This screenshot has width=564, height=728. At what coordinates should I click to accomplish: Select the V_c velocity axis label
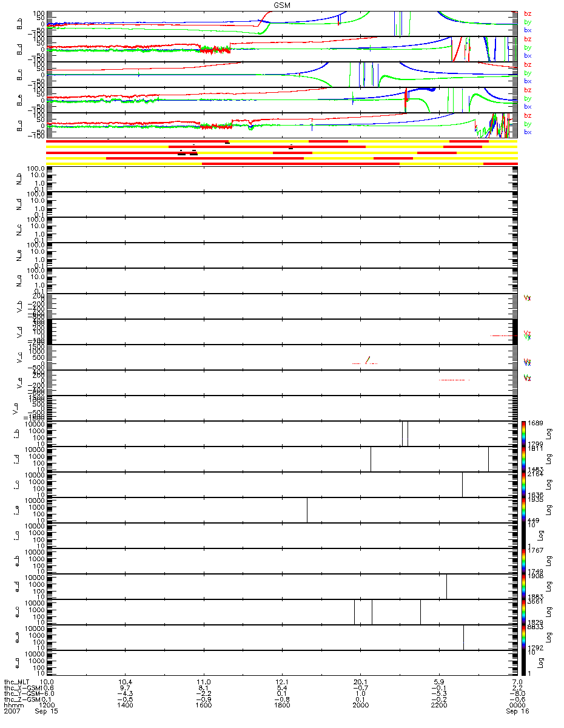coord(19,357)
